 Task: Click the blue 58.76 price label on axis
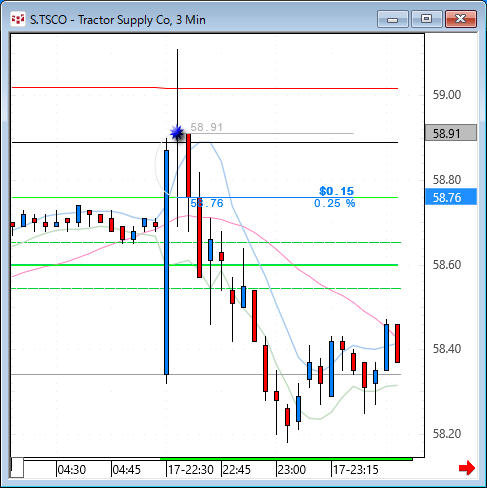tap(451, 197)
